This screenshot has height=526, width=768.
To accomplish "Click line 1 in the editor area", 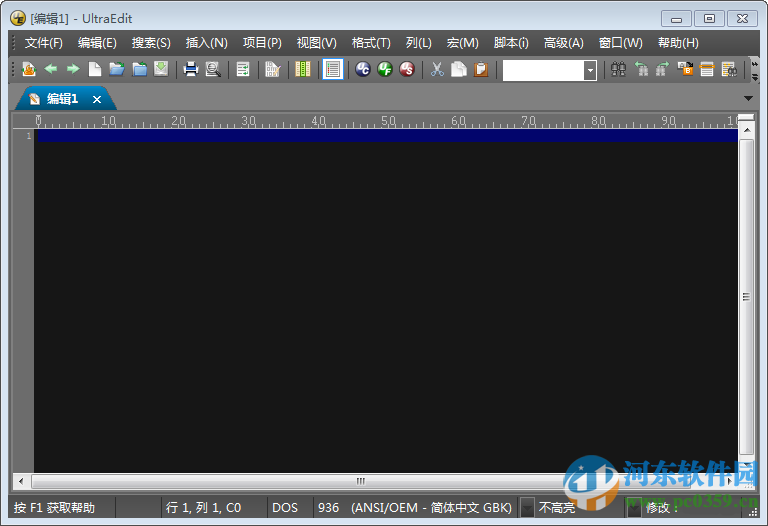I will (388, 136).
